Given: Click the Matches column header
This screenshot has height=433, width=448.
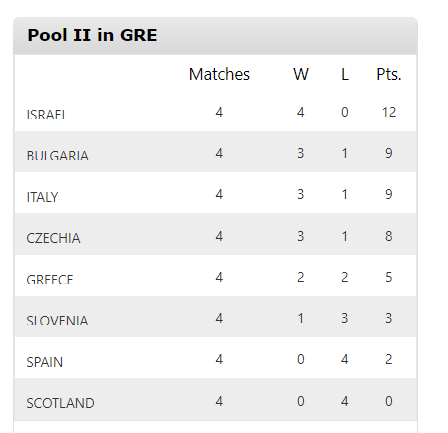Looking at the screenshot, I should (219, 74).
